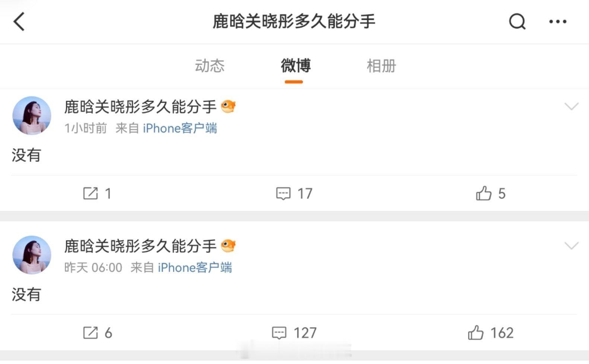This screenshot has height=364, width=589.
Task: Open comments on the post with 17 comments
Action: pyautogui.click(x=294, y=194)
